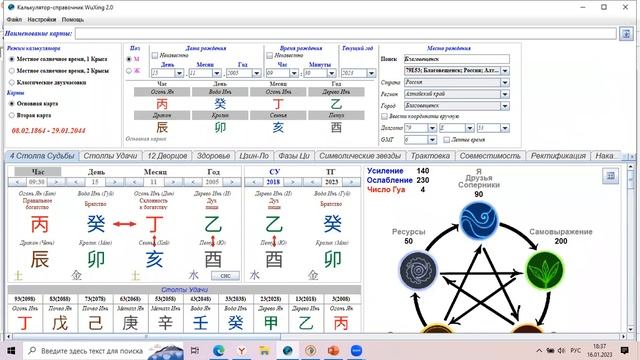
Task: Open the birth День dropdown
Action: (179, 73)
